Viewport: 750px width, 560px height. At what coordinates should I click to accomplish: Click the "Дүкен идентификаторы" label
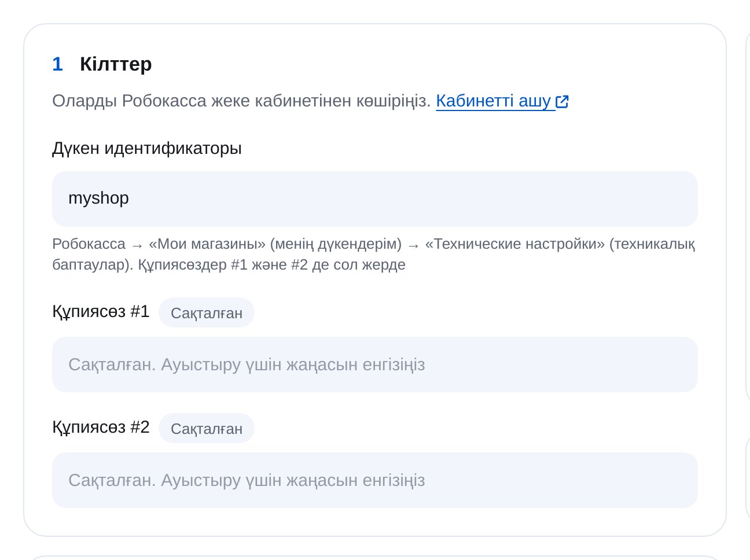(x=147, y=148)
